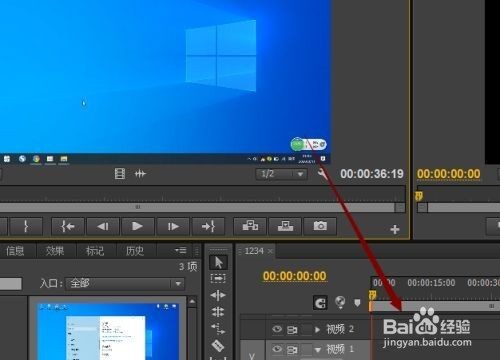Select the Rate Stretch tool
The height and width of the screenshot is (360, 500).
pyautogui.click(x=218, y=329)
